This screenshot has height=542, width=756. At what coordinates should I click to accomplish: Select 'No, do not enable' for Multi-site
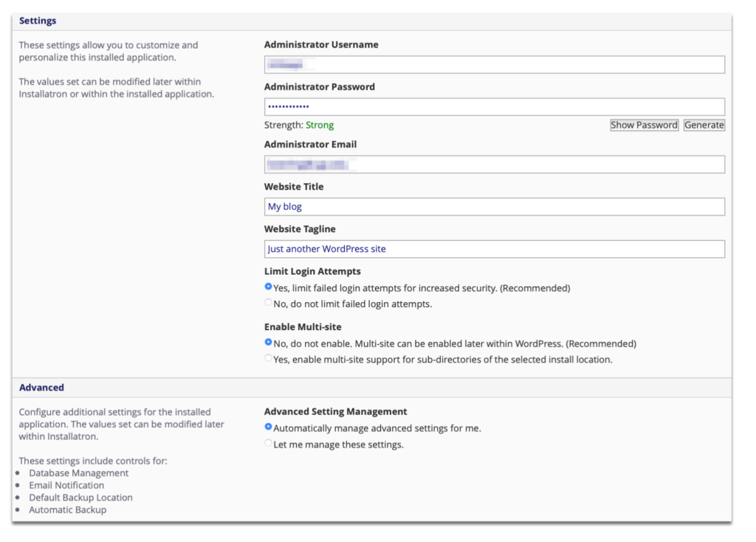pos(267,343)
